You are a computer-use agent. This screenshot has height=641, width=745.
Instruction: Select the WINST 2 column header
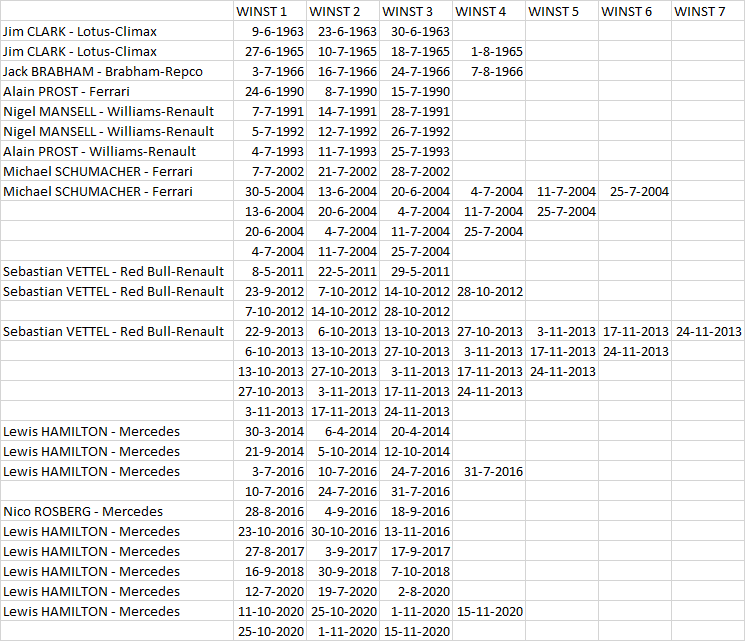343,11
